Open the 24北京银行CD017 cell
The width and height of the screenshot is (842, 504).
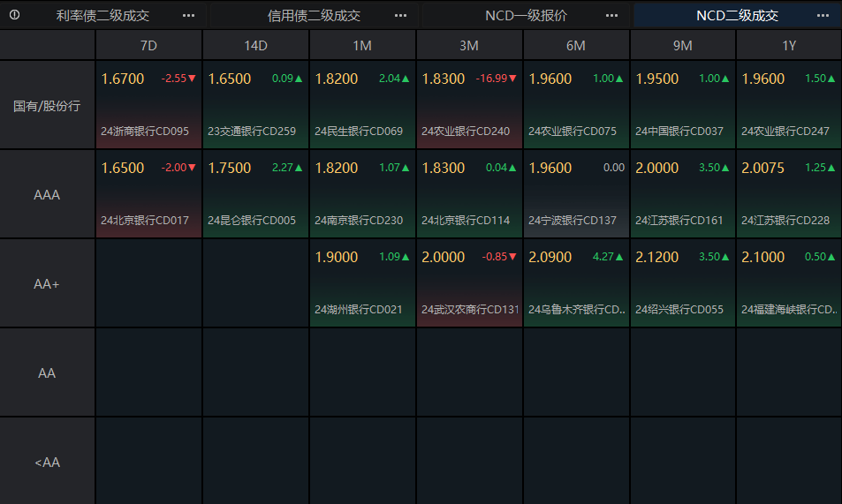click(x=148, y=194)
